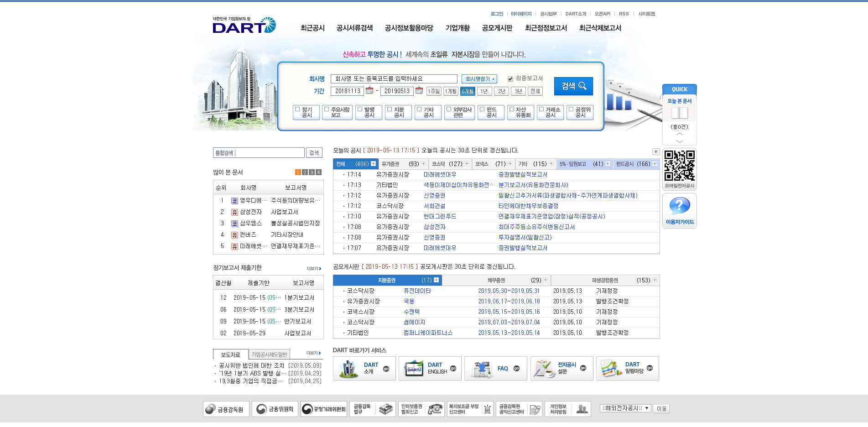
Task: Open the RSS link in top bar
Action: tap(624, 14)
